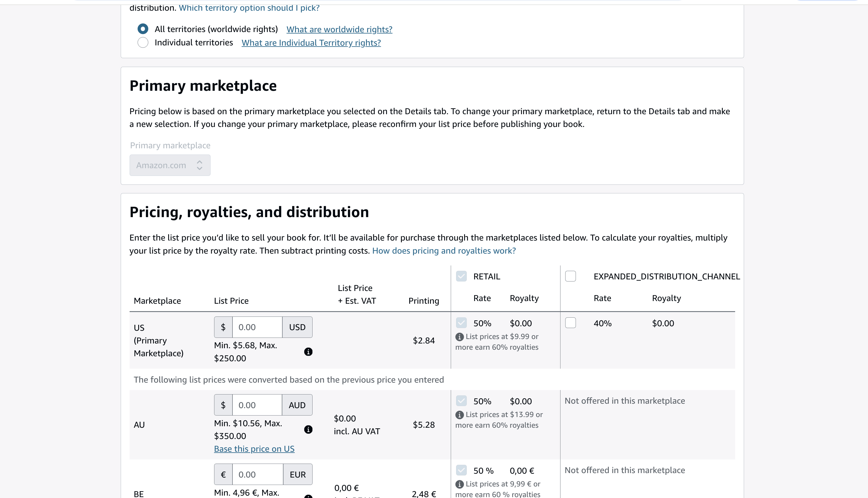Click the 'Primary marketplace' section heading
868x498 pixels.
(203, 85)
